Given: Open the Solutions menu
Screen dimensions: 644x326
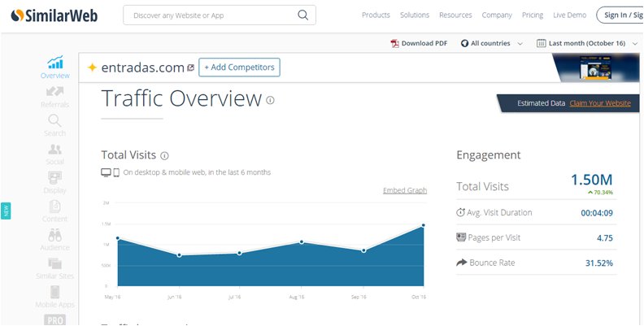Looking at the screenshot, I should point(415,15).
